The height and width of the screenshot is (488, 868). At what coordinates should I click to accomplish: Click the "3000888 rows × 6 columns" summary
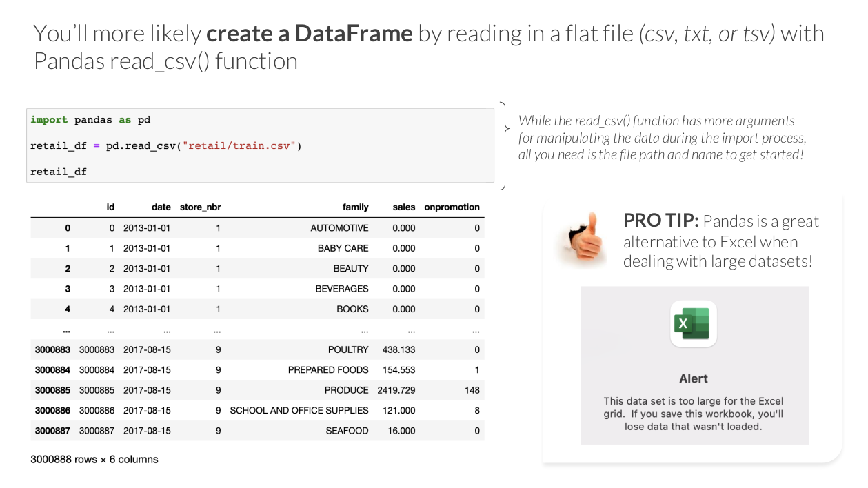[x=94, y=459]
